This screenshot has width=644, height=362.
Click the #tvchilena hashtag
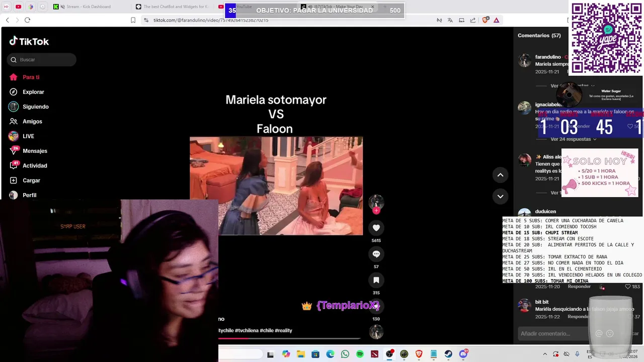[x=246, y=330]
